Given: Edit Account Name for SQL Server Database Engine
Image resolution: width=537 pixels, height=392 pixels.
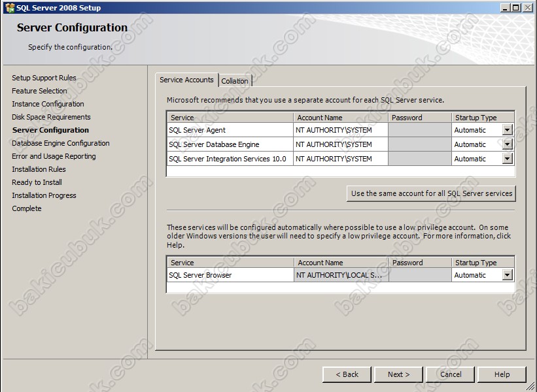Looking at the screenshot, I should [x=341, y=144].
